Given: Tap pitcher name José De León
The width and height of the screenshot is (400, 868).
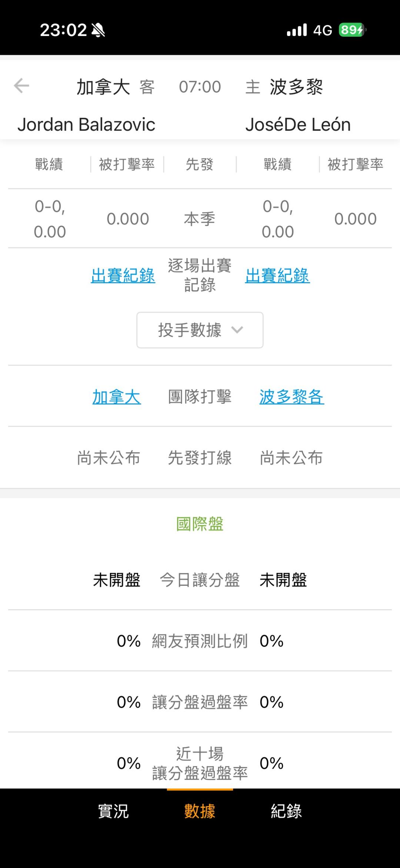Looking at the screenshot, I should 298,125.
